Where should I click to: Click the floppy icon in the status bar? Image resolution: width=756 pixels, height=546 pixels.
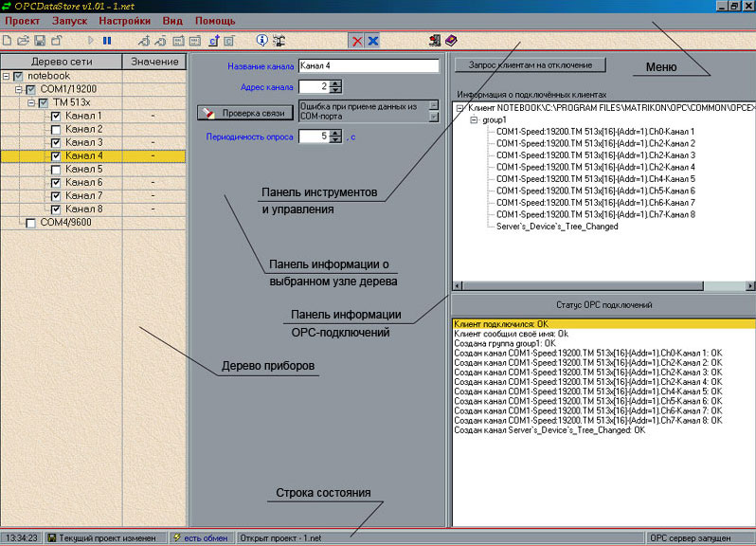pyautogui.click(x=52, y=537)
